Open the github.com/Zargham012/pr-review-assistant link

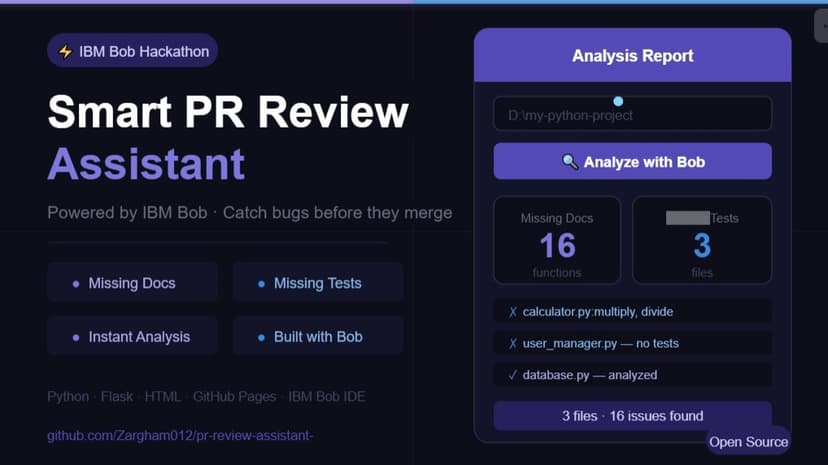tap(180, 435)
